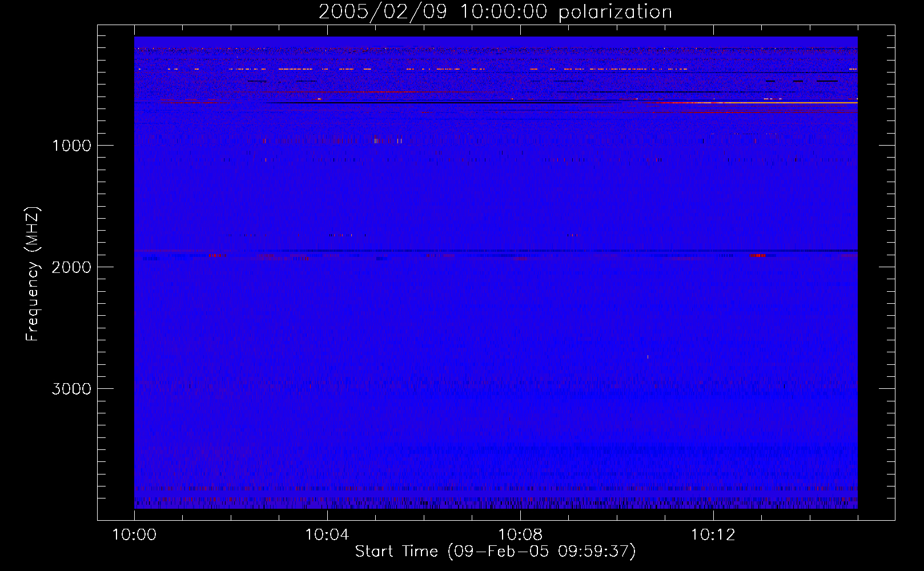Click the 10:00 time tick label

pos(134,535)
